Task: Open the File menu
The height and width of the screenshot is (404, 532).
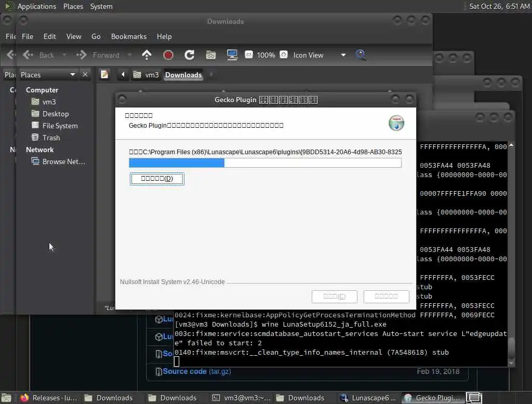Action: point(28,36)
